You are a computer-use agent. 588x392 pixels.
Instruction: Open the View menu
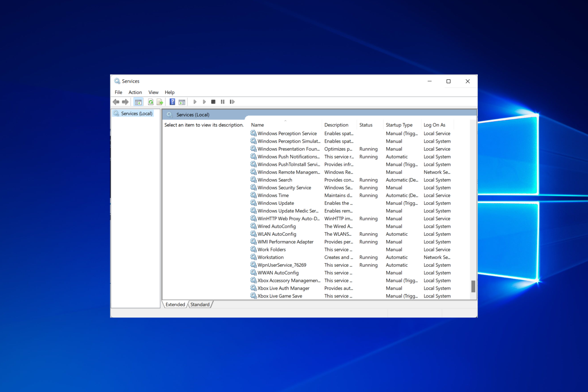pos(153,92)
